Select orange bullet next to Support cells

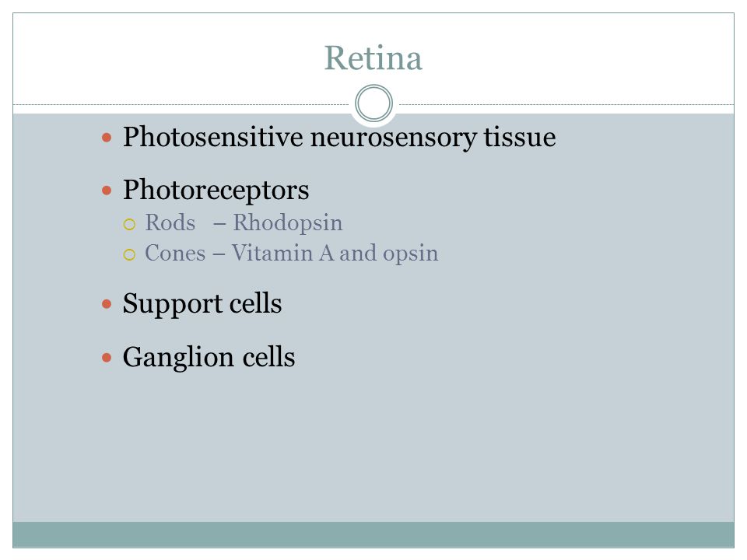pyautogui.click(x=107, y=304)
